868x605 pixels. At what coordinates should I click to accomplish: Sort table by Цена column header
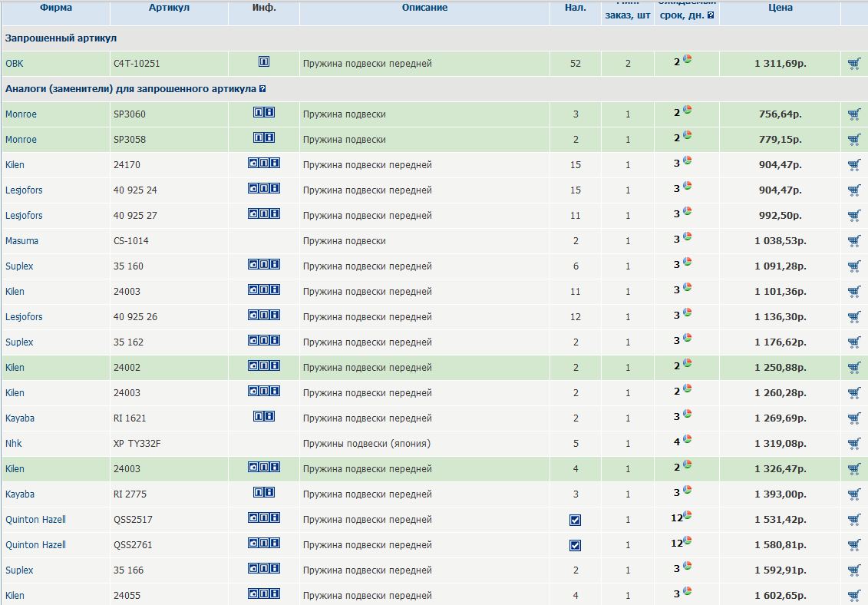click(780, 8)
